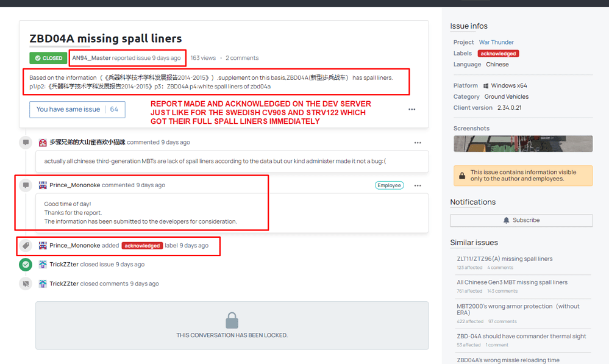The height and width of the screenshot is (364, 609).
Task: Click the green checkmark closed-issue icon
Action: [x=25, y=265]
